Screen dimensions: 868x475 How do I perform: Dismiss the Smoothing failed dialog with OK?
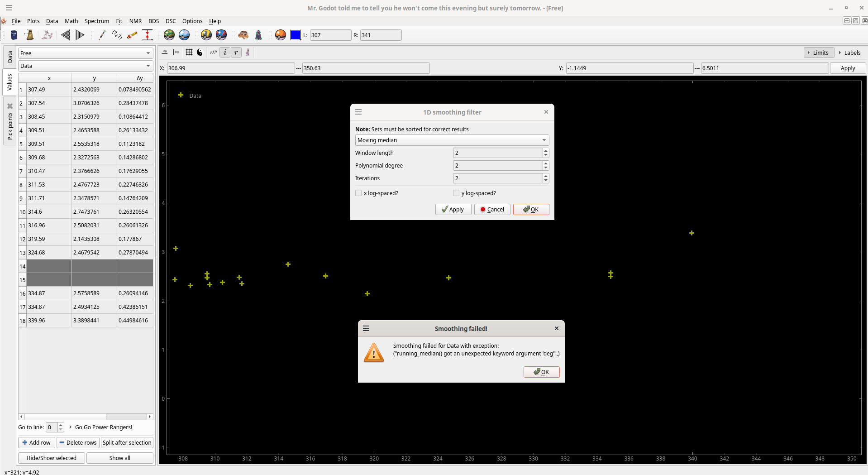coord(541,372)
